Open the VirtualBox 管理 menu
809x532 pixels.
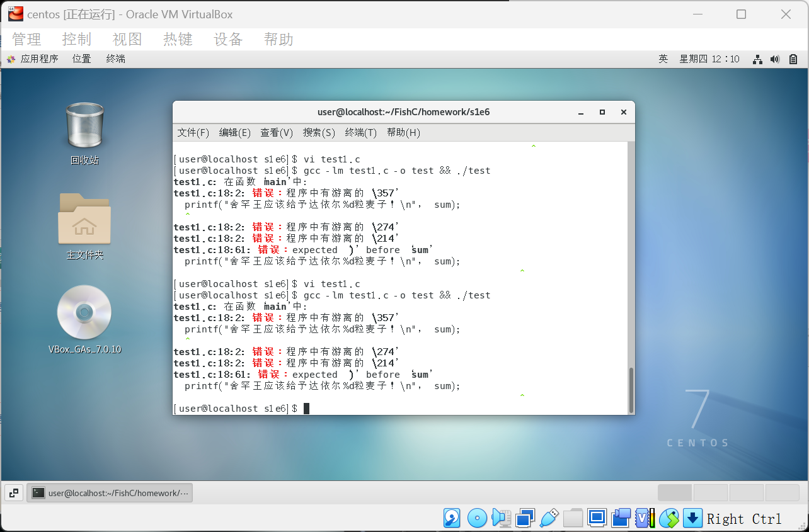(26, 40)
